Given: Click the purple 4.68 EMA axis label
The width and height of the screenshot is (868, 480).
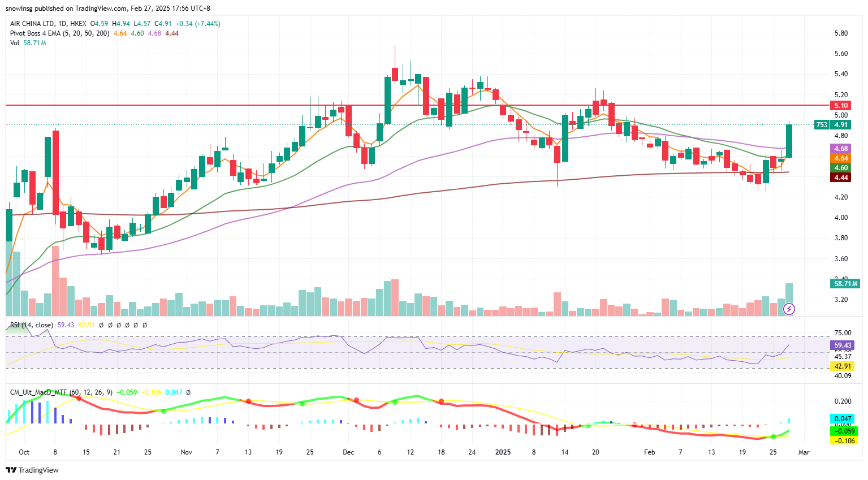Looking at the screenshot, I should [841, 149].
